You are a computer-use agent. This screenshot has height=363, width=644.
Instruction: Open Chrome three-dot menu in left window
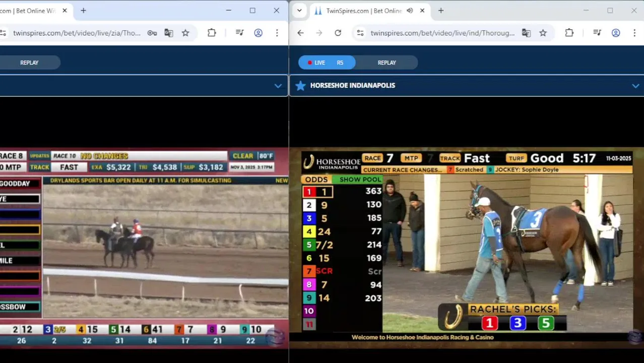(277, 33)
